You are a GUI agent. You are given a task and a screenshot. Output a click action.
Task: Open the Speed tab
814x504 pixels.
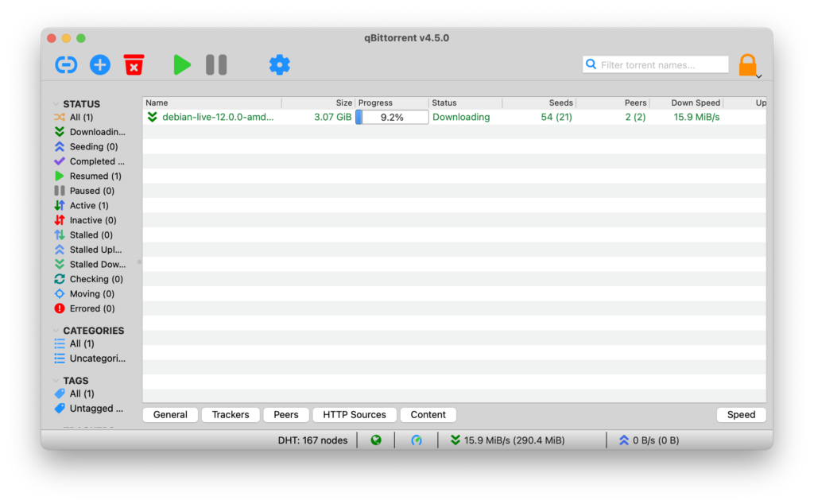[x=742, y=415]
